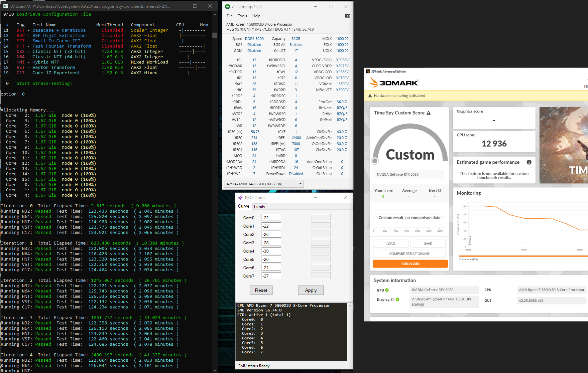Click the PBO2 Tuner log scrollbar up arrow

pos(350,305)
